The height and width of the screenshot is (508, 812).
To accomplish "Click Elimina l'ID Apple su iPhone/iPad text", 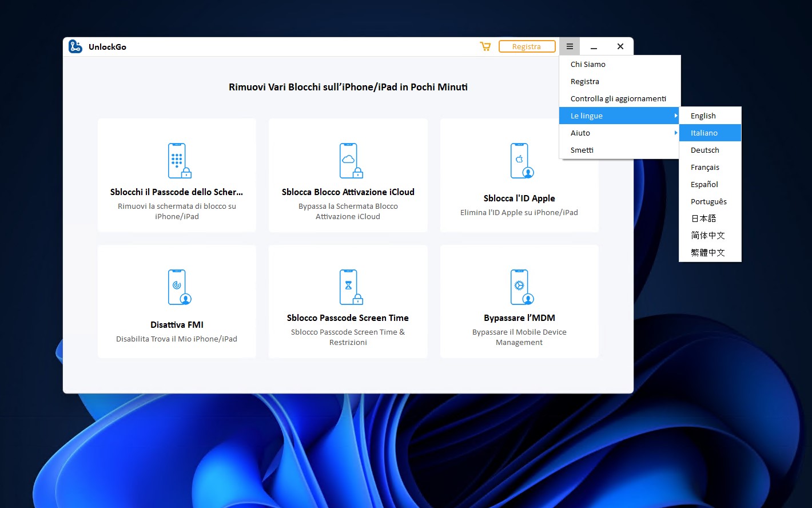I will pos(519,212).
